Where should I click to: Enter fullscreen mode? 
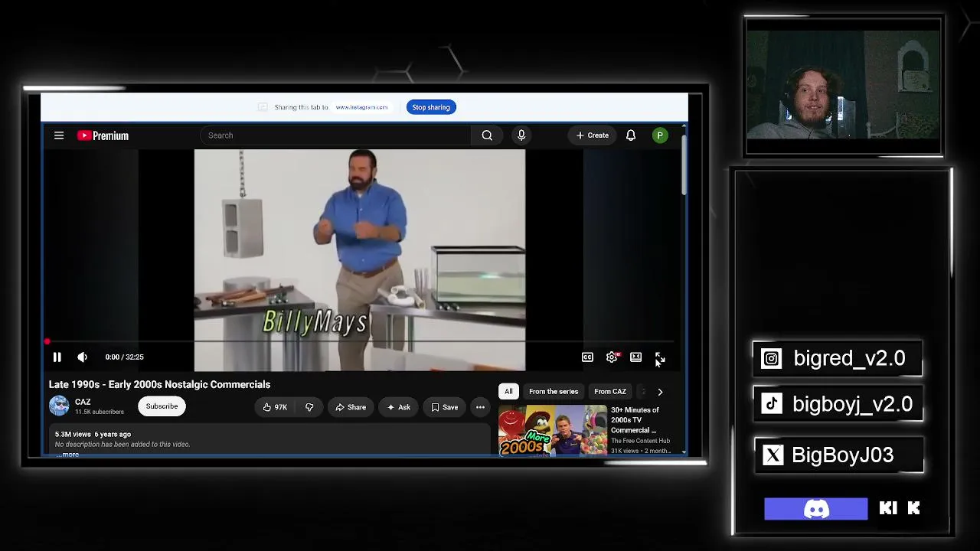pos(660,357)
